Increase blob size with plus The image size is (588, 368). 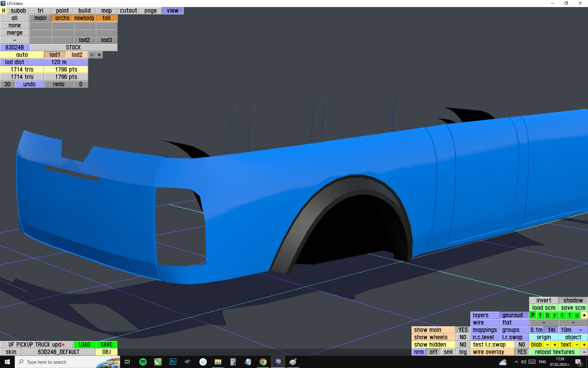(x=555, y=344)
